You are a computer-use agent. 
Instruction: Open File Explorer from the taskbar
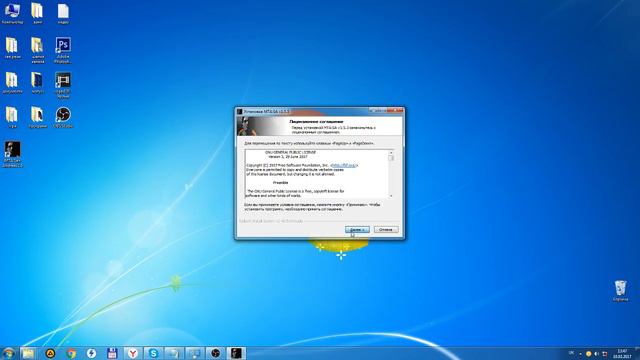coord(29,353)
